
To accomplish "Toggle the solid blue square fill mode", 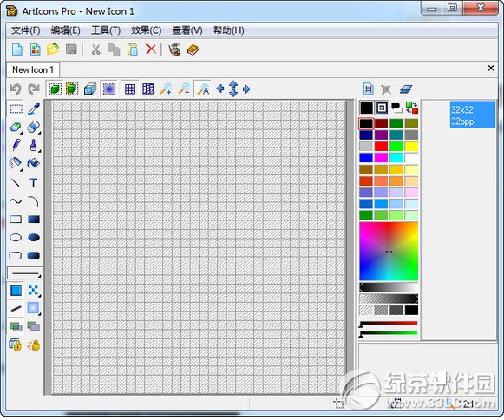I will (x=16, y=291).
